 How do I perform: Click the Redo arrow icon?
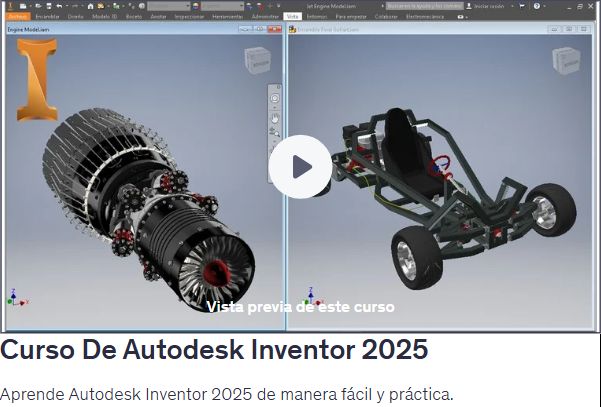[75, 6]
